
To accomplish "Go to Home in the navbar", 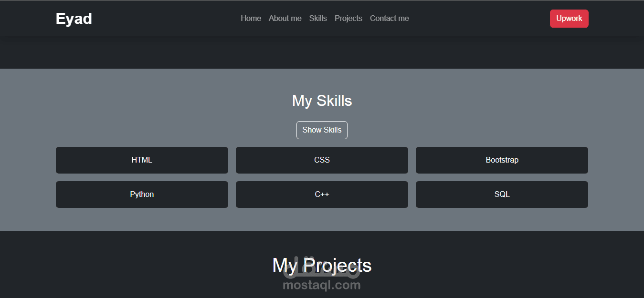I will point(251,19).
